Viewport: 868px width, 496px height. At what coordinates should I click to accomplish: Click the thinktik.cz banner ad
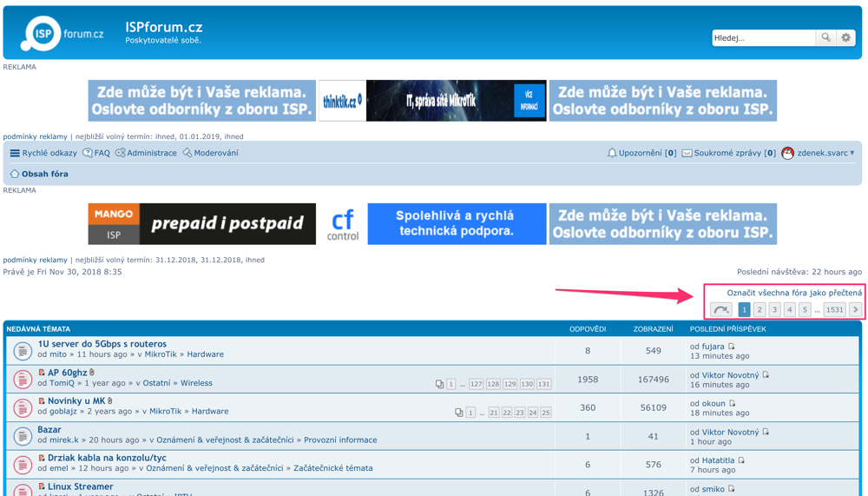pyautogui.click(x=432, y=100)
